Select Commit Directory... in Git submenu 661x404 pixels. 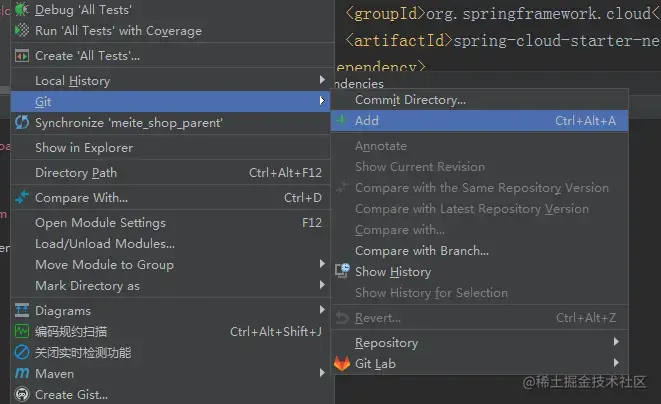pyautogui.click(x=480, y=100)
